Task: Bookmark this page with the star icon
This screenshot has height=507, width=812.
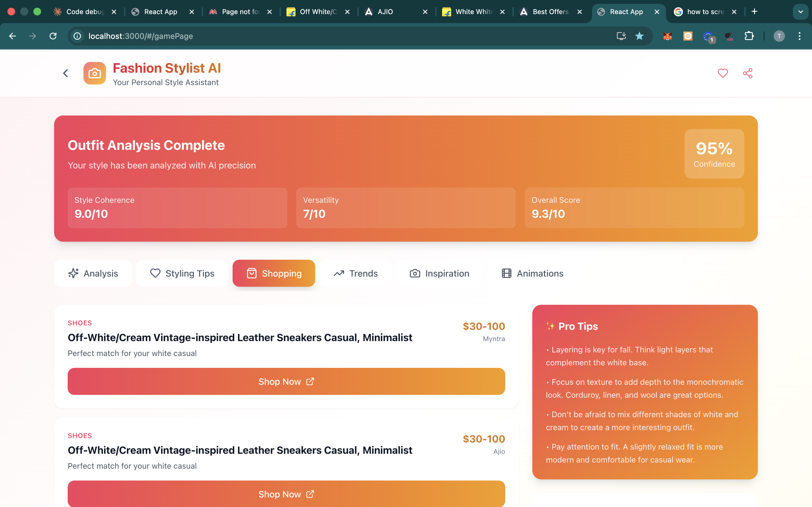Action: point(639,36)
